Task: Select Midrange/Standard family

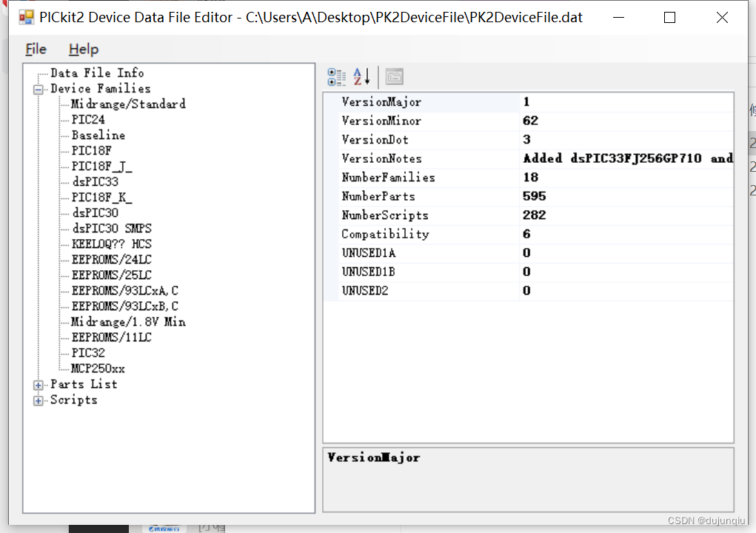Action: tap(128, 104)
